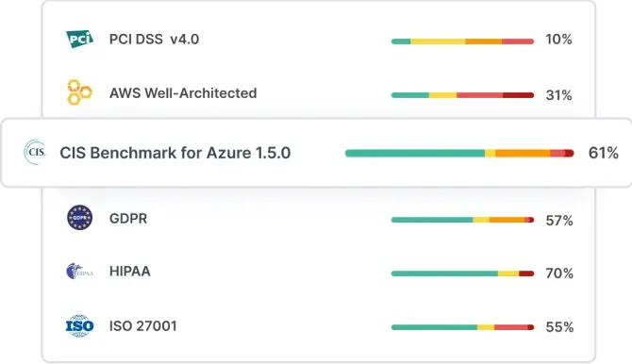Click the PCI logo icon
This screenshot has height=364, width=632.
pyautogui.click(x=80, y=39)
